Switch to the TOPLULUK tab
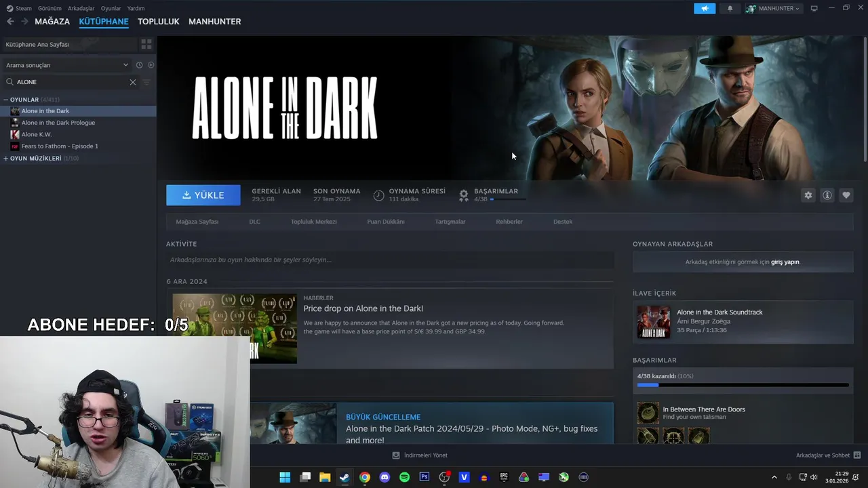 (x=159, y=22)
